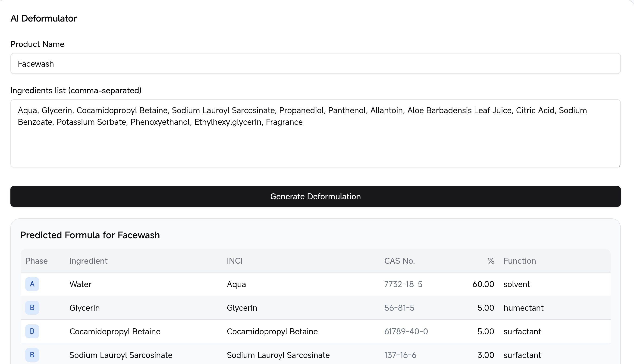Click Cocamidopropyl Betaine in Ingredient column
The width and height of the screenshot is (634, 364).
coord(115,332)
